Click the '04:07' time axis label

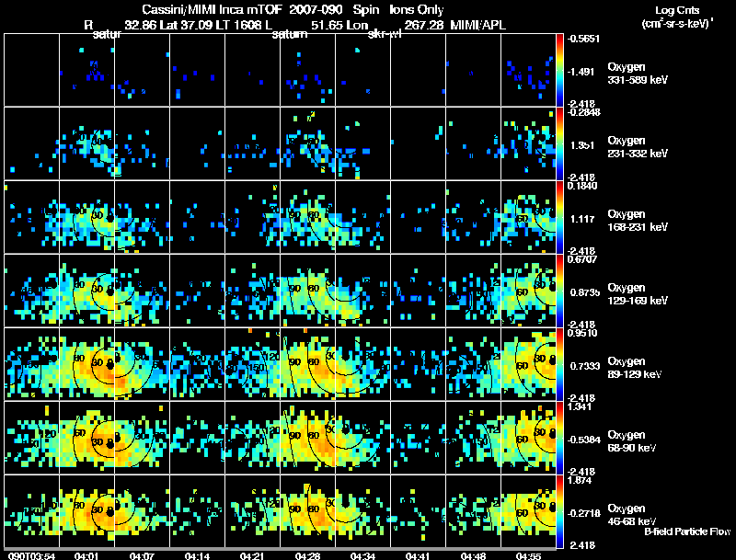[x=142, y=556]
